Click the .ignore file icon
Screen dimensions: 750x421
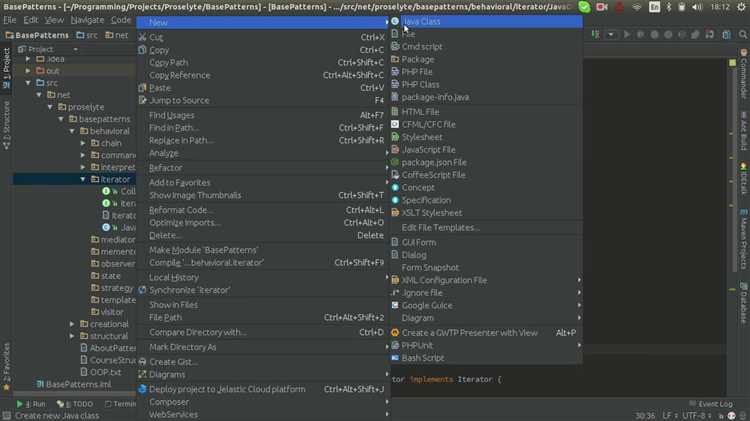click(x=395, y=293)
